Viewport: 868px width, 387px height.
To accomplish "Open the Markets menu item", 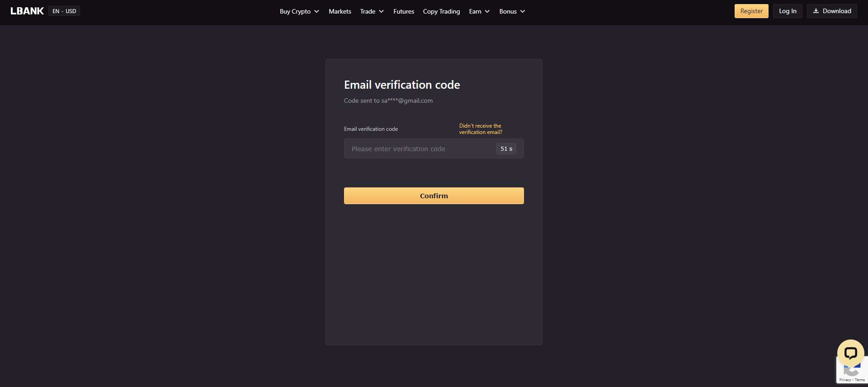I will pyautogui.click(x=340, y=11).
